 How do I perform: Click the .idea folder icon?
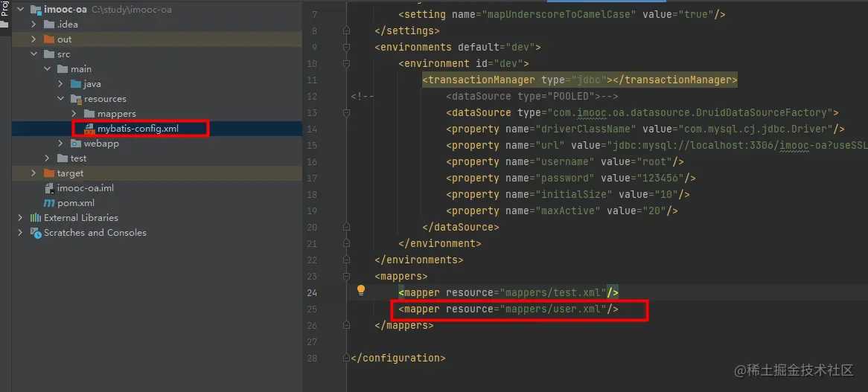point(48,25)
